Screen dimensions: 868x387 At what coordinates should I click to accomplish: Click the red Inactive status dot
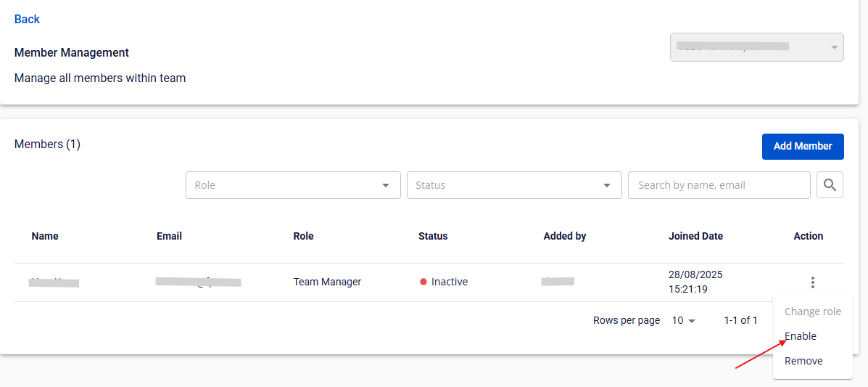coord(423,282)
